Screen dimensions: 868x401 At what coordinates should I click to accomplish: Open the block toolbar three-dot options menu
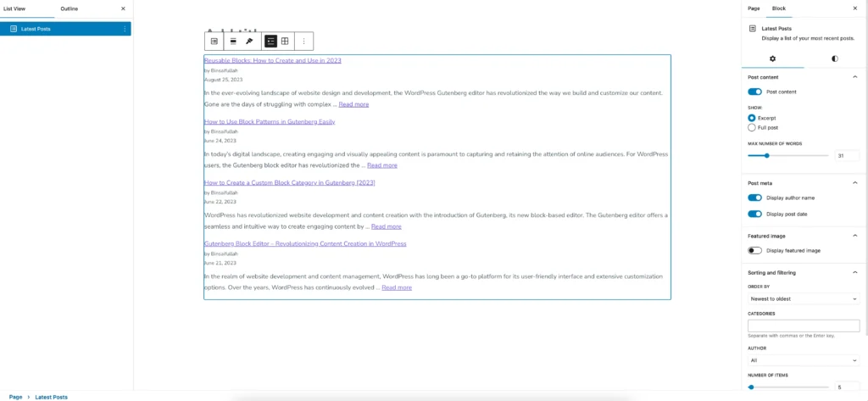[x=303, y=41]
